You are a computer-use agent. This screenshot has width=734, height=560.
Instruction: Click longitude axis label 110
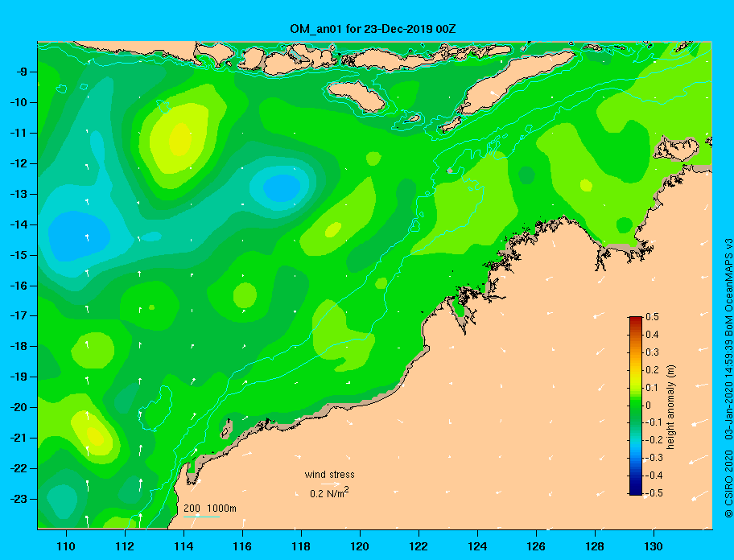tap(66, 546)
